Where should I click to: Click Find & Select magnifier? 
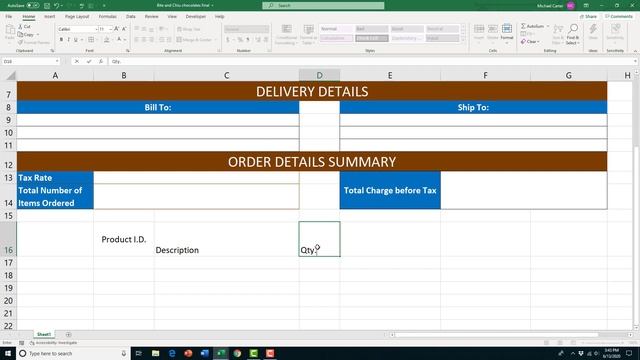pyautogui.click(x=573, y=29)
